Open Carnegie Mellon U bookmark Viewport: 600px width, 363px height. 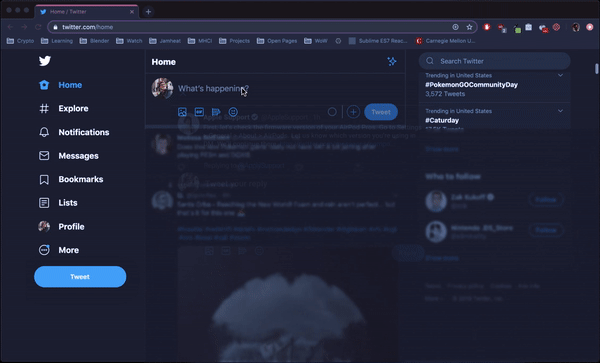tap(446, 41)
